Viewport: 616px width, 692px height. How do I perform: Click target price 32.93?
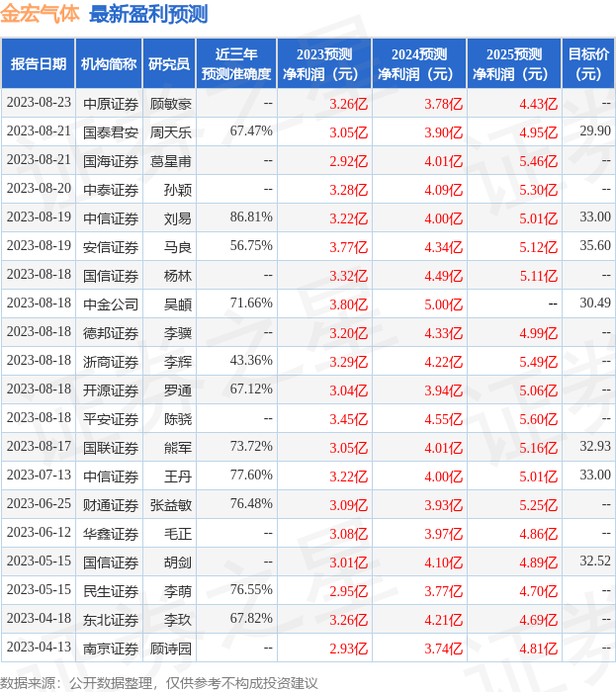click(595, 447)
